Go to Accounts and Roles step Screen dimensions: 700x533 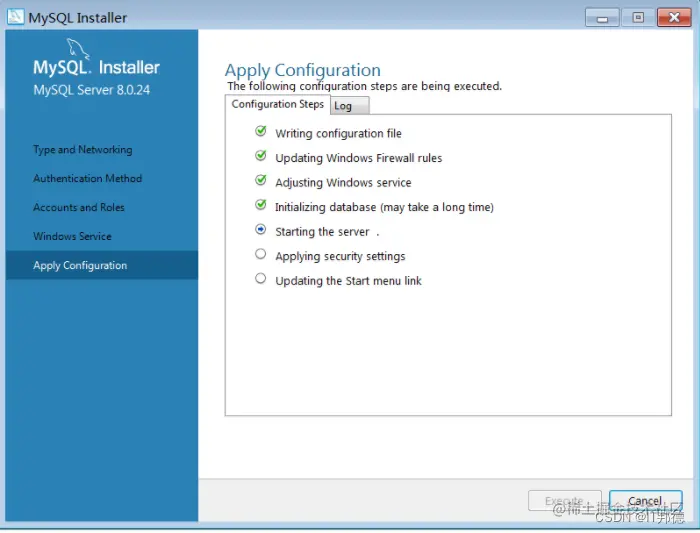pyautogui.click(x=79, y=207)
